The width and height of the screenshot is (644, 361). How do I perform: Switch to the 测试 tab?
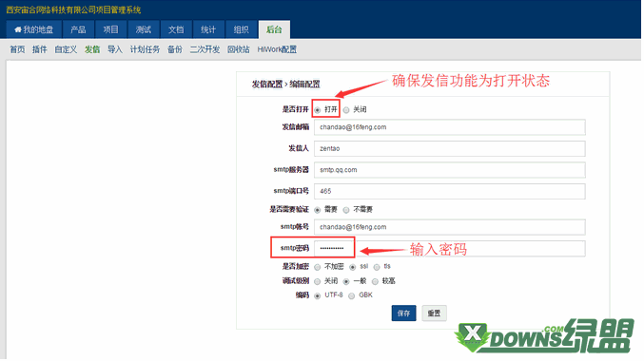144,29
